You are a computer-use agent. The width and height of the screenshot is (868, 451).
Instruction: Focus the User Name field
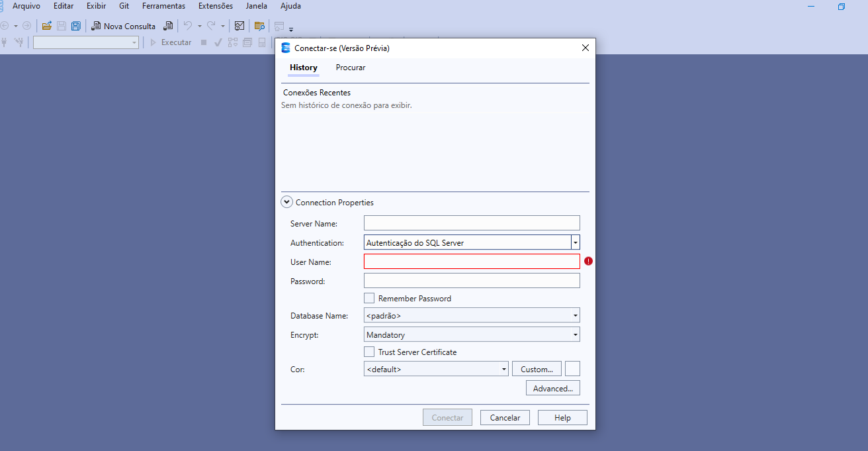click(472, 262)
